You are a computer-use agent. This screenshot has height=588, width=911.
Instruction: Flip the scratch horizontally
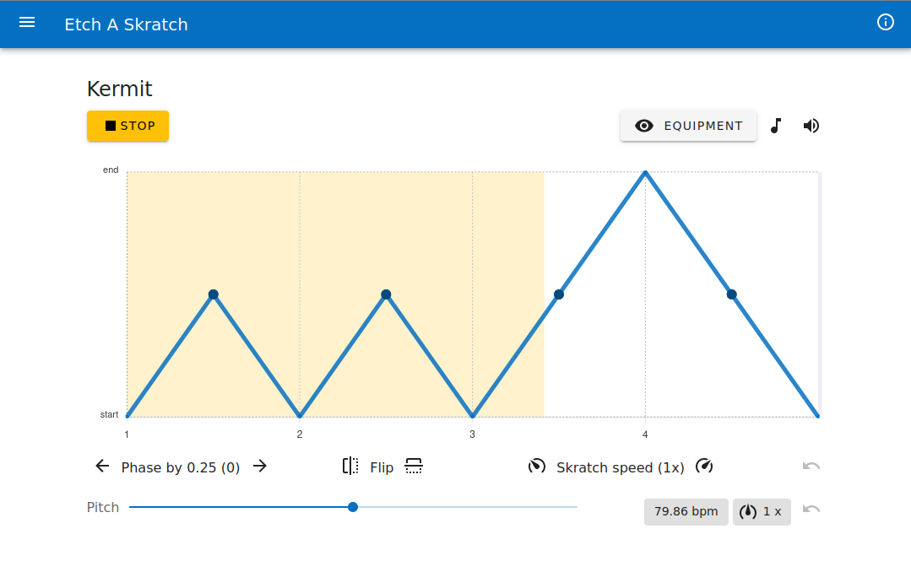coord(350,467)
